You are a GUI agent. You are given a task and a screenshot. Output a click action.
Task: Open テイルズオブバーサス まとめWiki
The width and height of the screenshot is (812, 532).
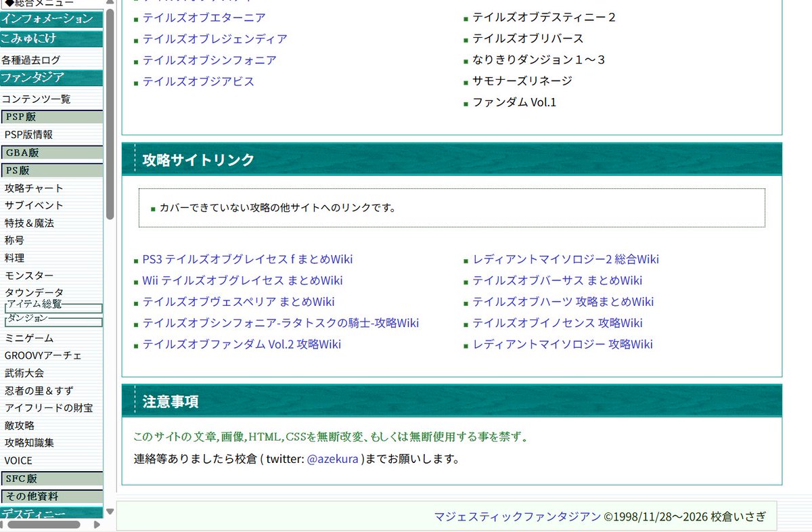[x=558, y=281]
